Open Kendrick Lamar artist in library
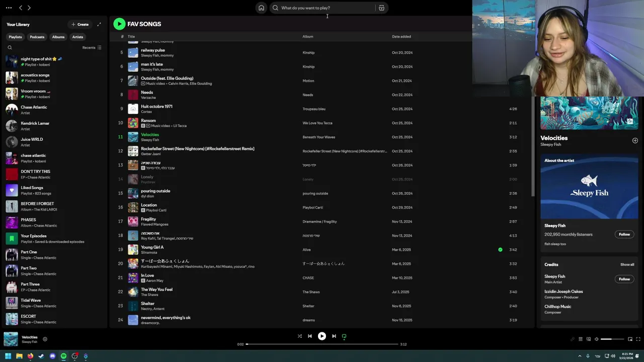 (x=54, y=126)
